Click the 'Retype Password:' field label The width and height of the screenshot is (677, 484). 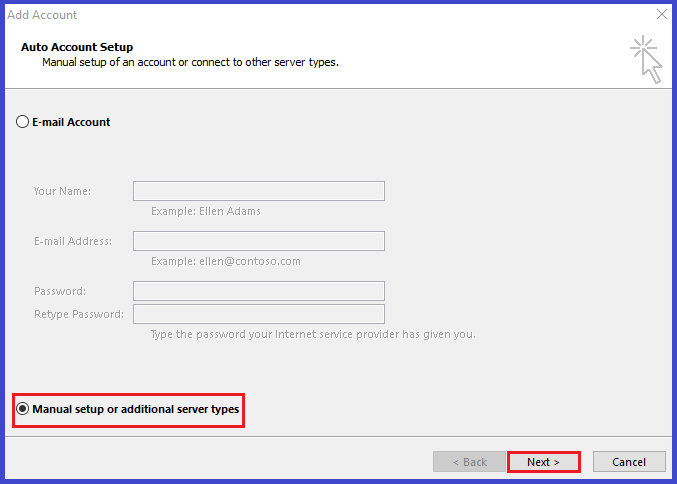(79, 314)
